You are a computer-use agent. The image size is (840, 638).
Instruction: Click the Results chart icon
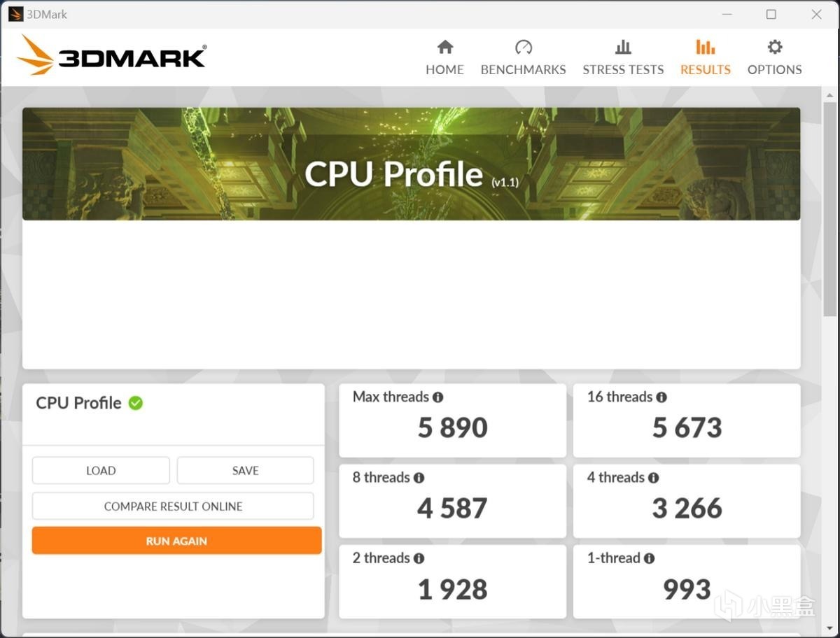[x=706, y=47]
